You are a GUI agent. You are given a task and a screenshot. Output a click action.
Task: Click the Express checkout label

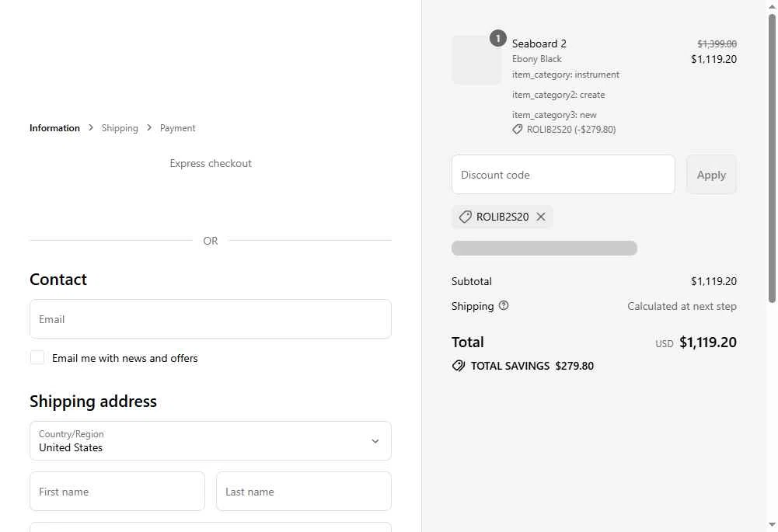(211, 164)
